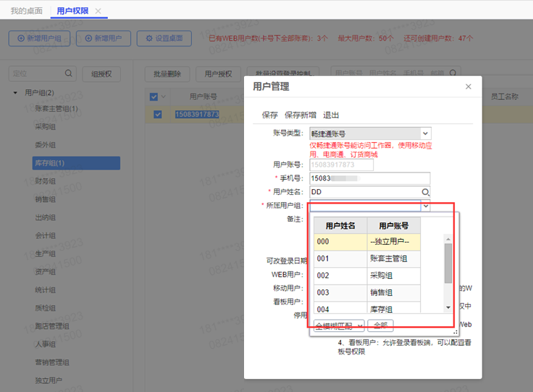The height and width of the screenshot is (392, 533).
Task: Select the 001 账套主管组 row
Action: pyautogui.click(x=367, y=258)
